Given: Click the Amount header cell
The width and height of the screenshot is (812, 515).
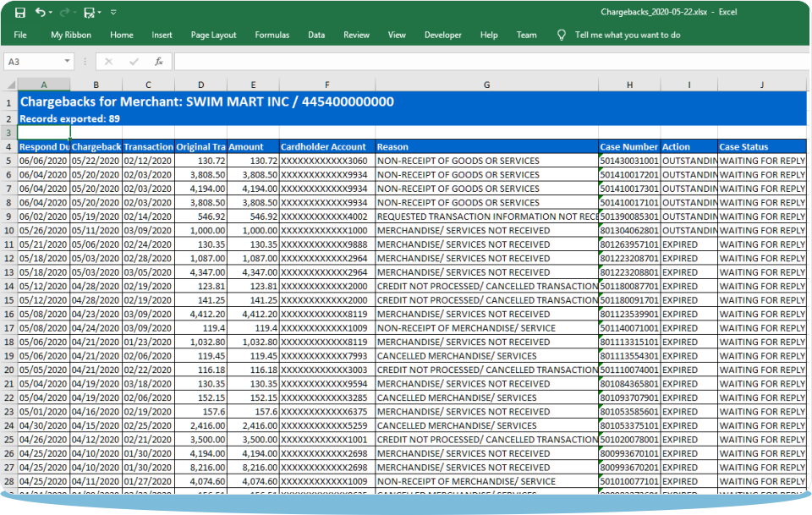Looking at the screenshot, I should coord(253,147).
